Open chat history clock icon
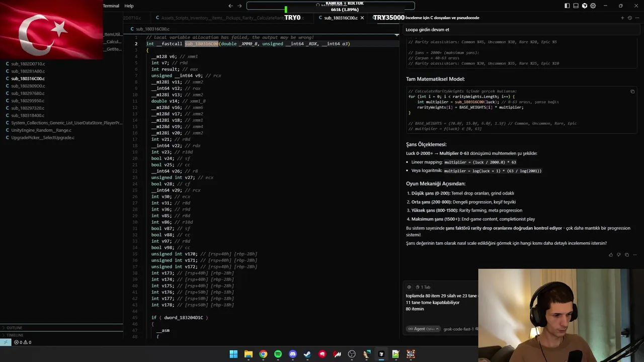Viewport: 644px width, 362px height. [629, 18]
